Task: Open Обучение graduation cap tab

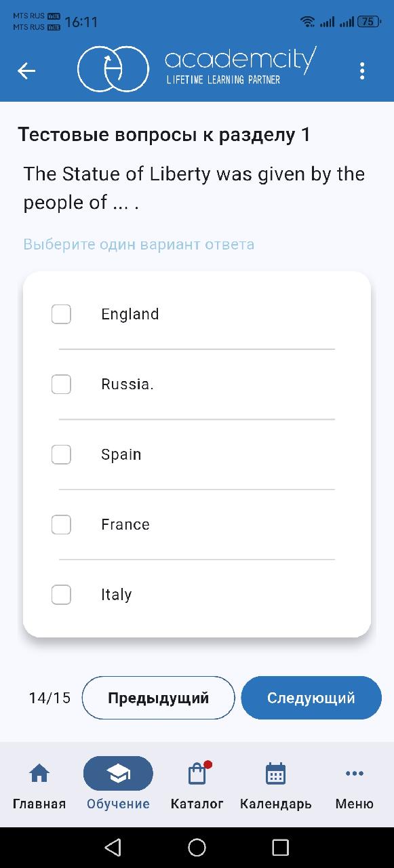Action: [x=118, y=773]
